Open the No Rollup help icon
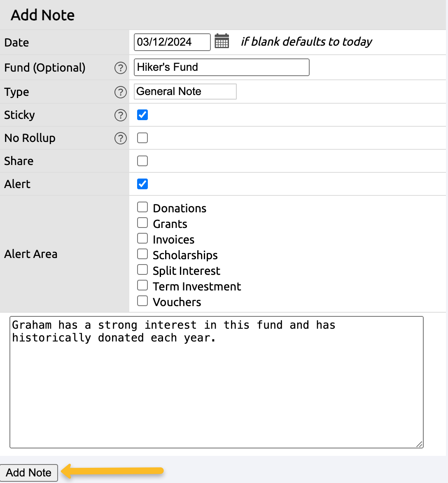This screenshot has height=483, width=448. (x=120, y=138)
